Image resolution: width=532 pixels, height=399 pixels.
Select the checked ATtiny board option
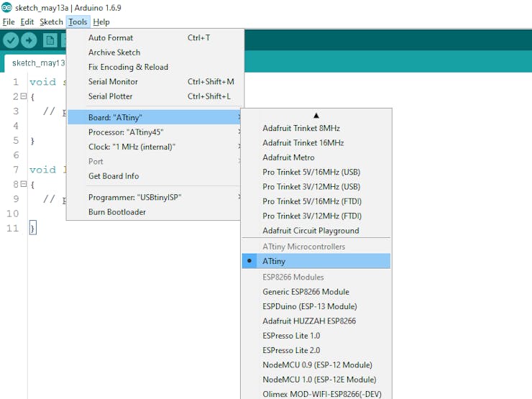[316, 261]
